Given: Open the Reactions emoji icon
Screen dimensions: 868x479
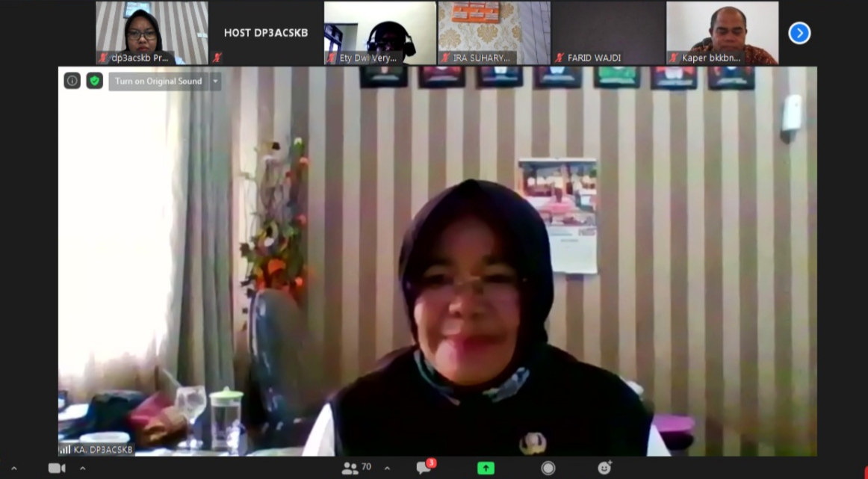Looking at the screenshot, I should pos(604,468).
